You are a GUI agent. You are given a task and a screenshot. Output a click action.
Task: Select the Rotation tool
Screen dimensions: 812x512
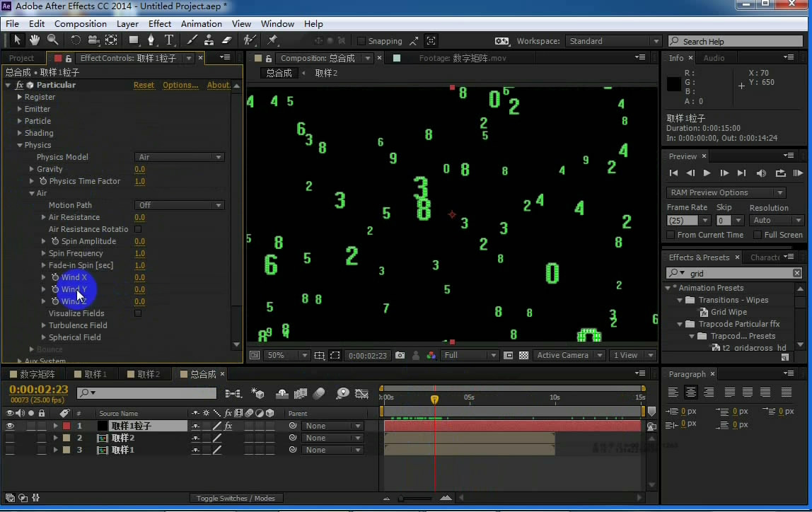76,40
